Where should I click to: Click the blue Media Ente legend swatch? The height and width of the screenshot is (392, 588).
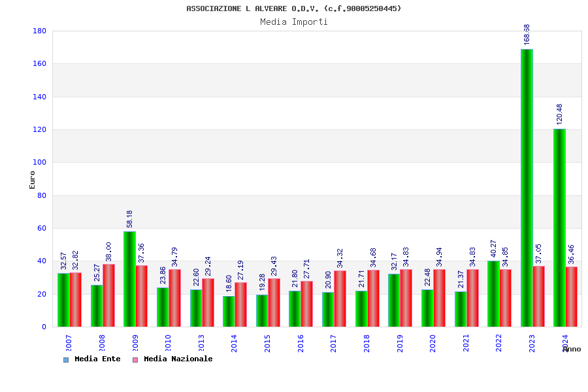click(x=66, y=360)
